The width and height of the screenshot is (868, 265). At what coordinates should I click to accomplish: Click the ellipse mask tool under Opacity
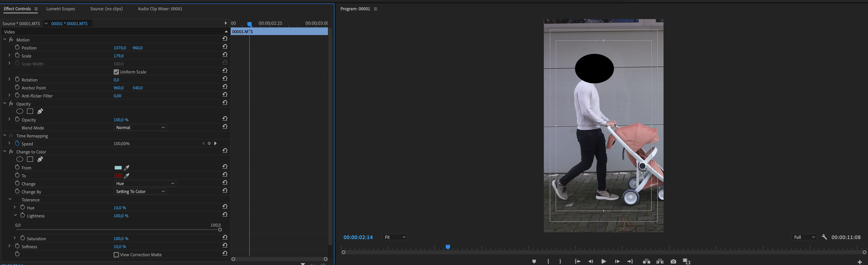tap(20, 111)
